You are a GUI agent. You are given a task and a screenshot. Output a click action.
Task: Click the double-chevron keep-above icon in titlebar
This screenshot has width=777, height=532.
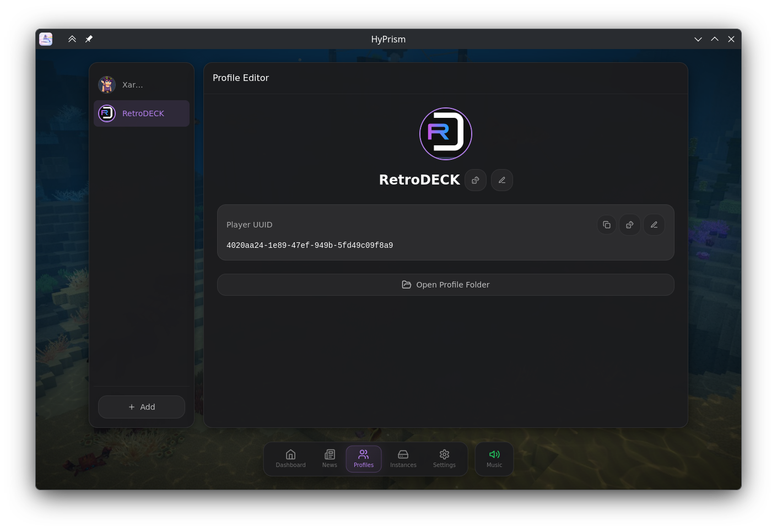point(72,39)
